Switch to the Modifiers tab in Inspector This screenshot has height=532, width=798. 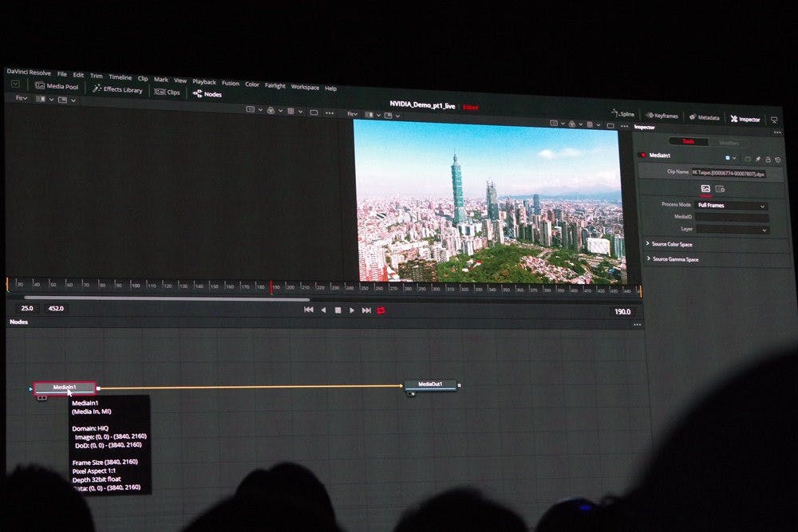729,143
